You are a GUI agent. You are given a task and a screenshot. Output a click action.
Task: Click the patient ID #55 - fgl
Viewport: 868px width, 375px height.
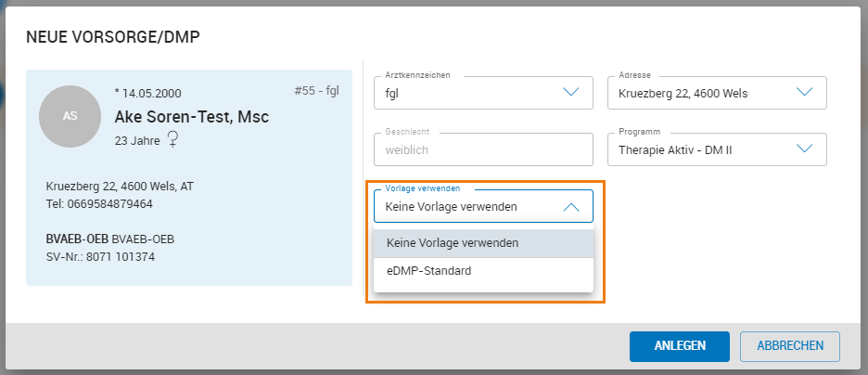pos(317,91)
